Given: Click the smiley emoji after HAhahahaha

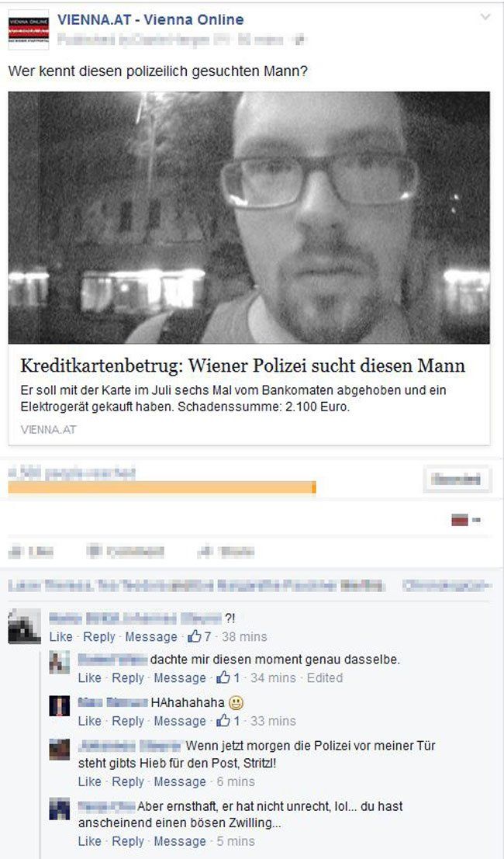Looking at the screenshot, I should (x=236, y=702).
